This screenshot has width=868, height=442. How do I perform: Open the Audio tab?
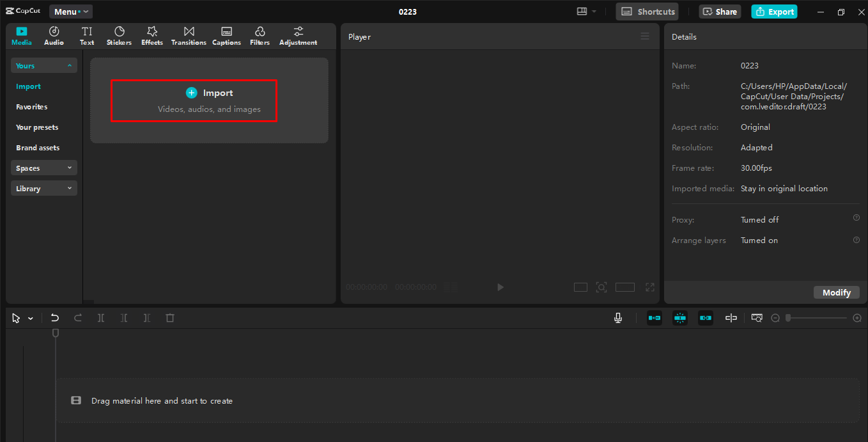pyautogui.click(x=54, y=36)
